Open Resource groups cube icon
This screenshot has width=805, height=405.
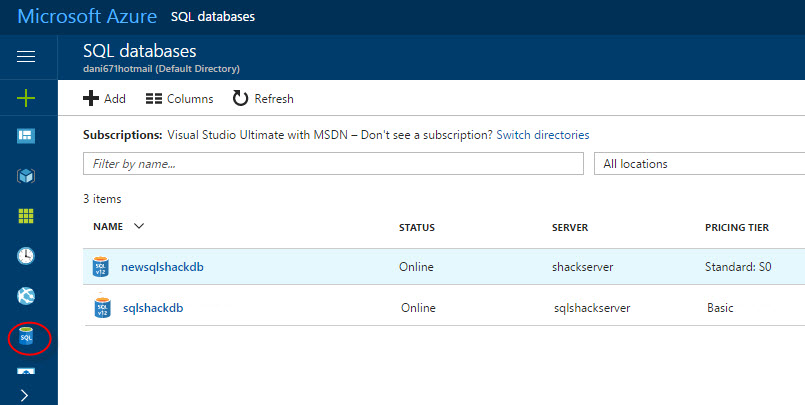(x=27, y=176)
